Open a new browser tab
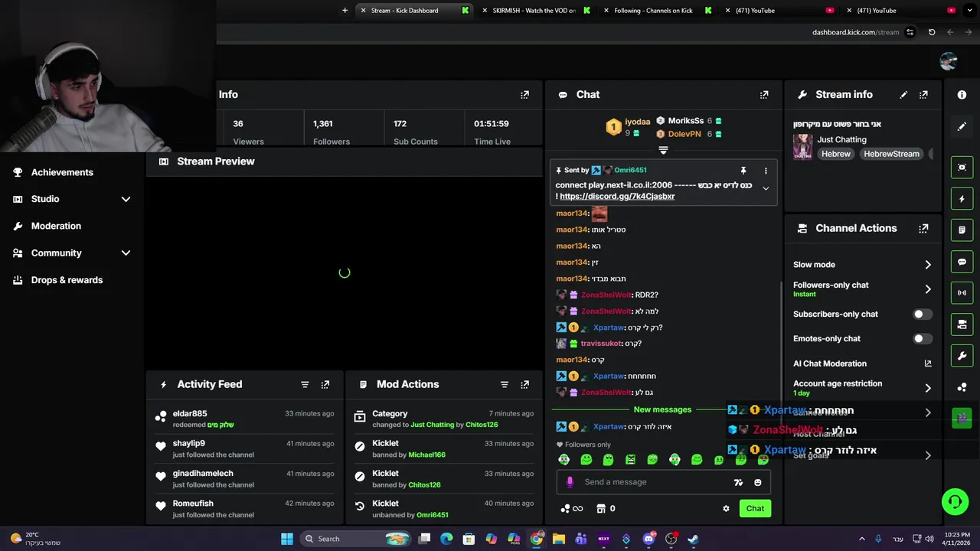The width and height of the screenshot is (980, 551). (345, 11)
